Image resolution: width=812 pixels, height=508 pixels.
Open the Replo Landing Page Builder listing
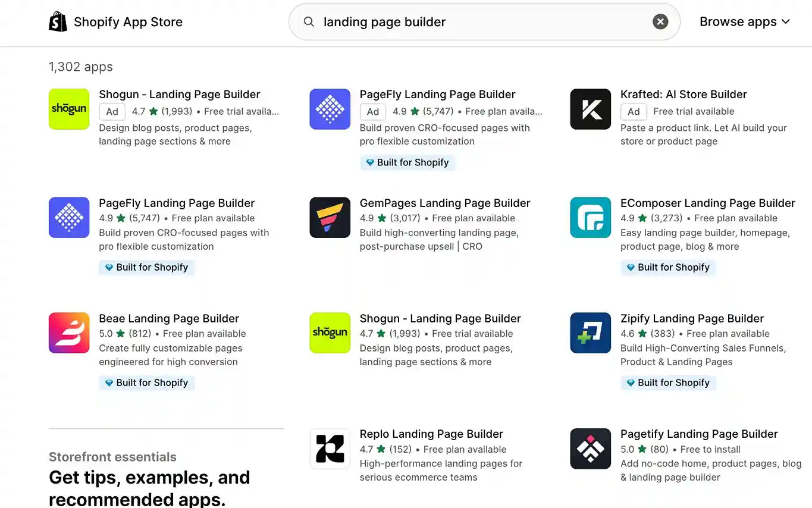[x=431, y=434]
